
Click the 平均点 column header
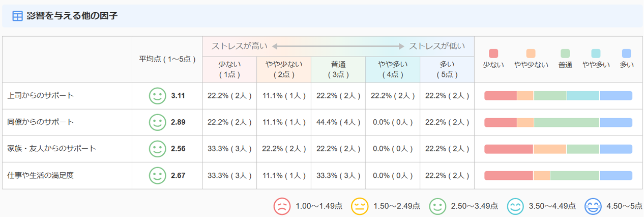click(167, 59)
